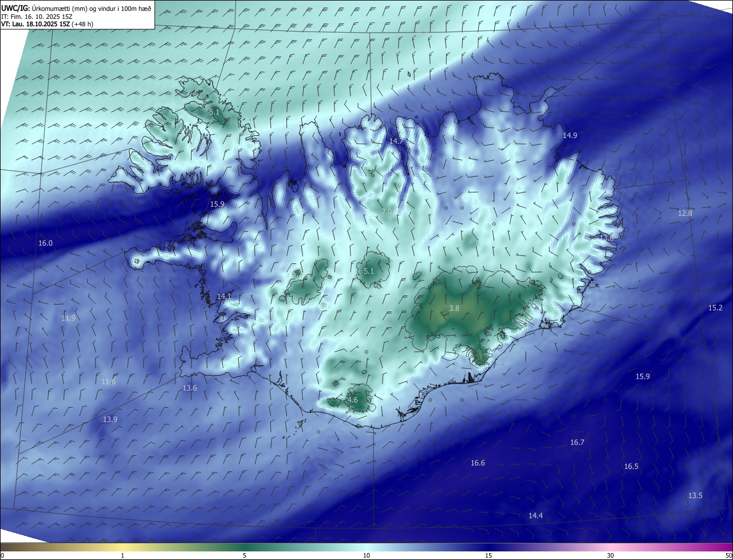This screenshot has height=560, width=733.
Task: Click the 12.8 value east of Iceland
Action: click(685, 213)
